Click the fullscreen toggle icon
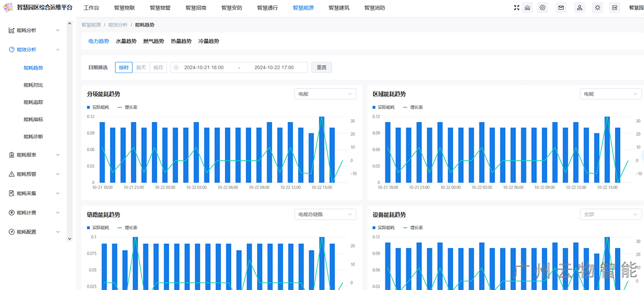Screen dimensions: 644x290 pyautogui.click(x=516, y=8)
